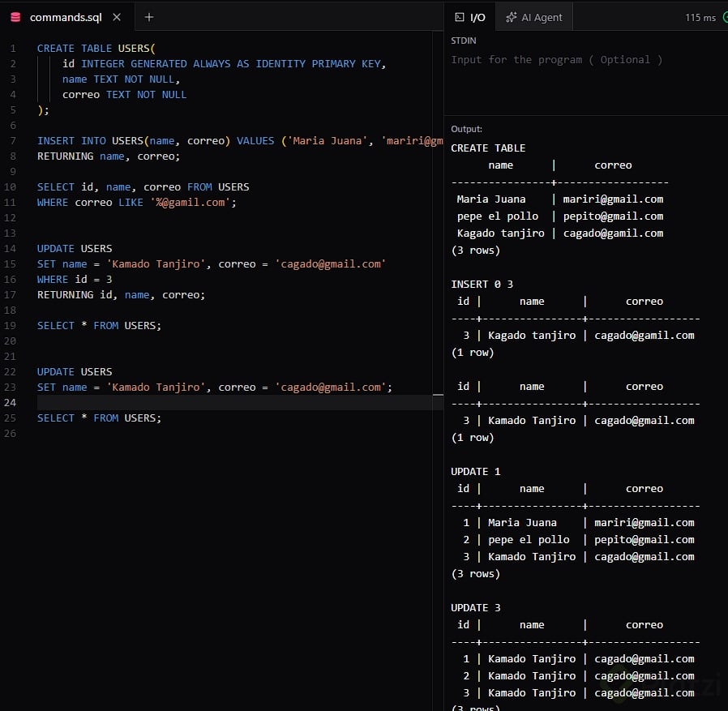This screenshot has width=728, height=711.
Task: Click the SET name line on line 15
Action: 212,263
